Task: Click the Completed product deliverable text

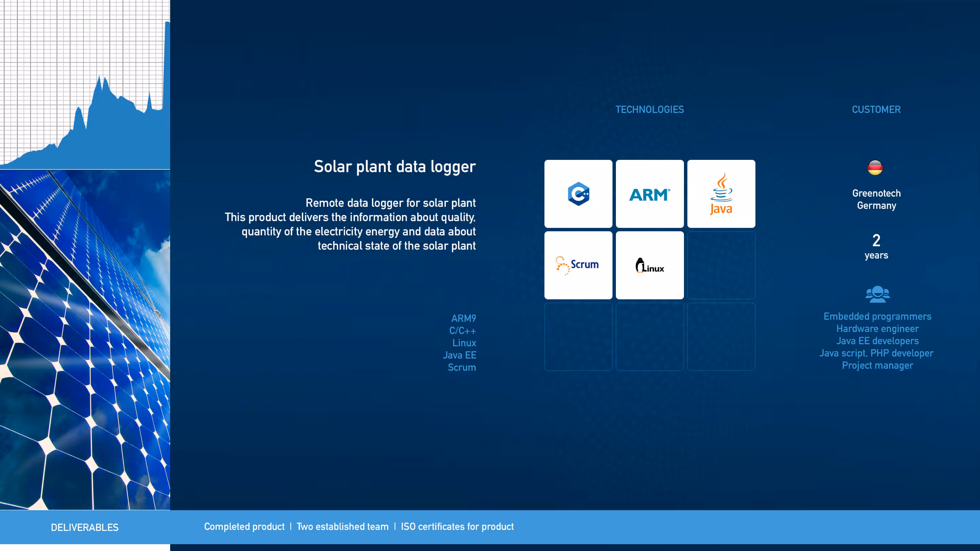Action: (x=244, y=527)
